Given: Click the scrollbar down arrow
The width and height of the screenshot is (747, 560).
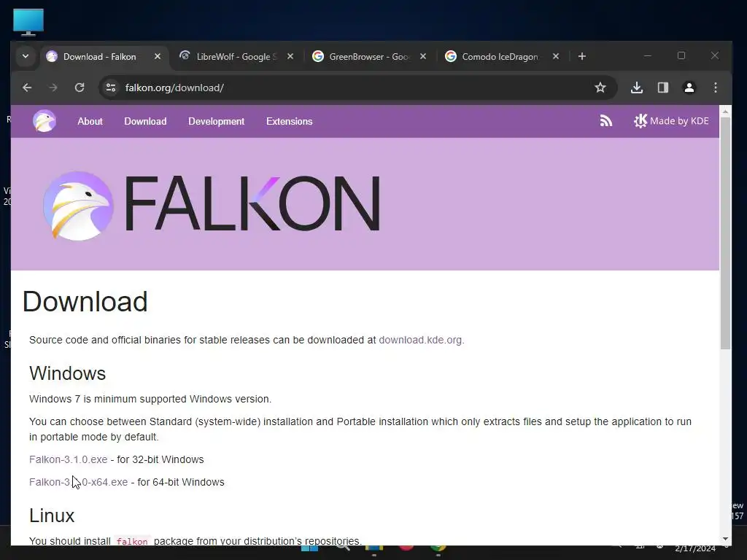Looking at the screenshot, I should tap(725, 539).
